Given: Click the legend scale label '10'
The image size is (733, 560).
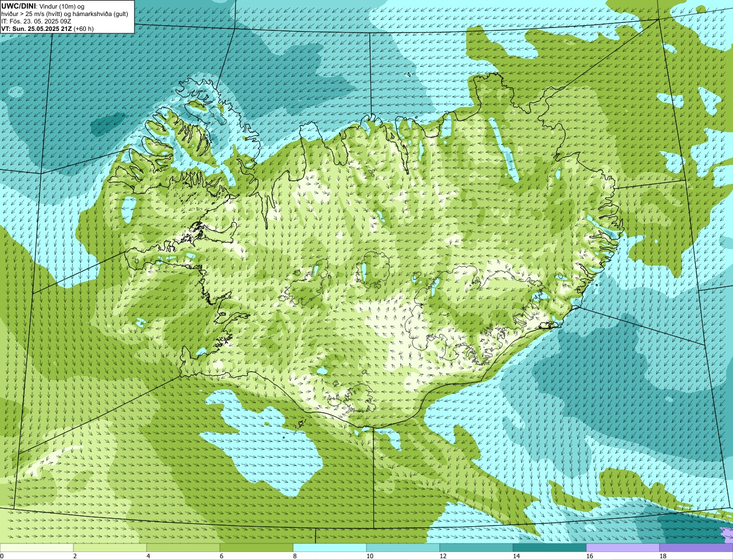Looking at the screenshot, I should [x=370, y=556].
